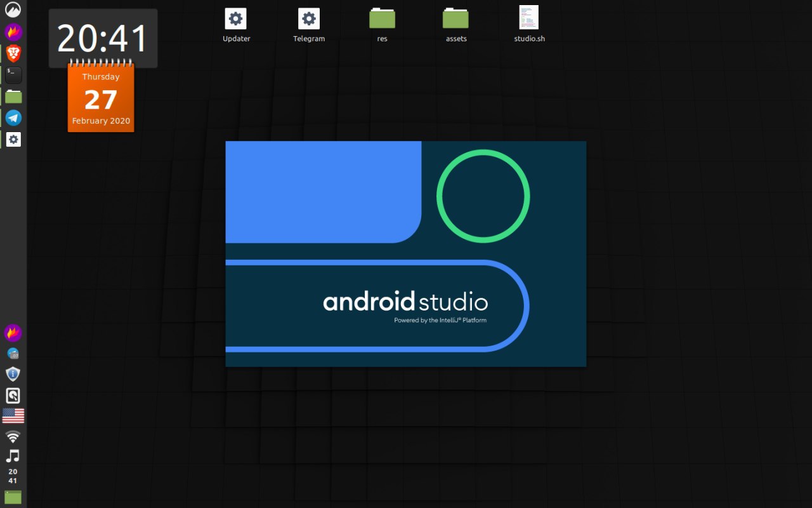Click the 20:41 clock desklet
Viewport: 812px width, 508px height.
point(103,39)
